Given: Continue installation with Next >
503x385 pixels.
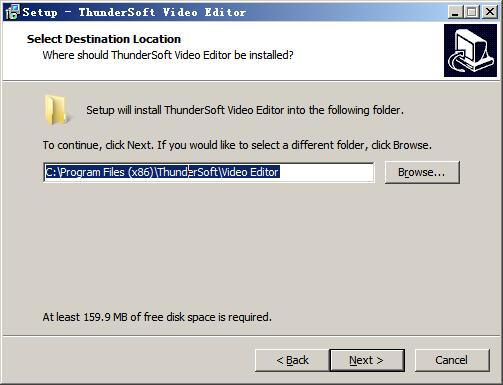Looking at the screenshot, I should tap(367, 360).
